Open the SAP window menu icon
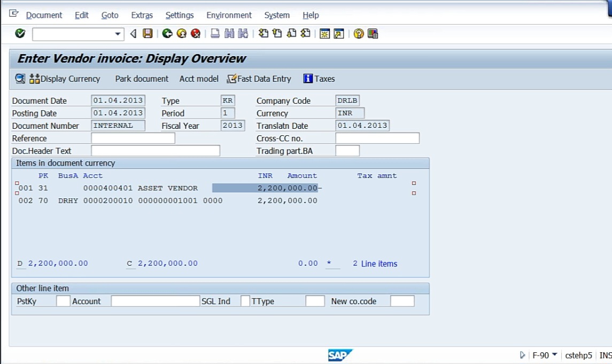612x364 pixels. tap(14, 14)
